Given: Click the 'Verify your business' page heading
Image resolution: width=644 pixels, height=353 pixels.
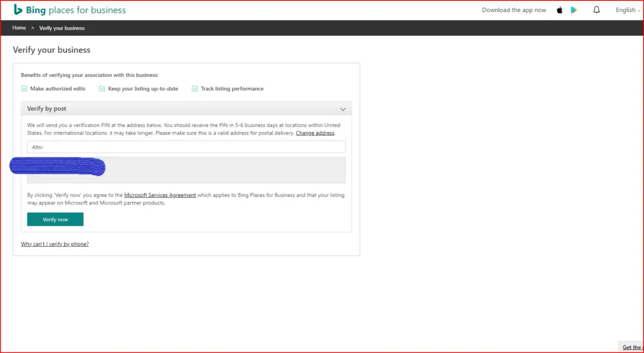Looking at the screenshot, I should pos(52,50).
